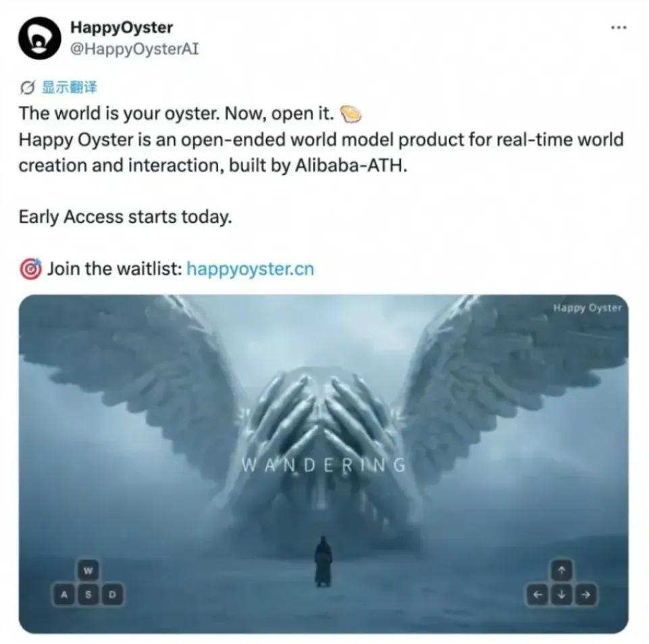Image resolution: width=649 pixels, height=644 pixels.
Task: Open the happyoyster.cn waitlist link
Action: point(251,269)
